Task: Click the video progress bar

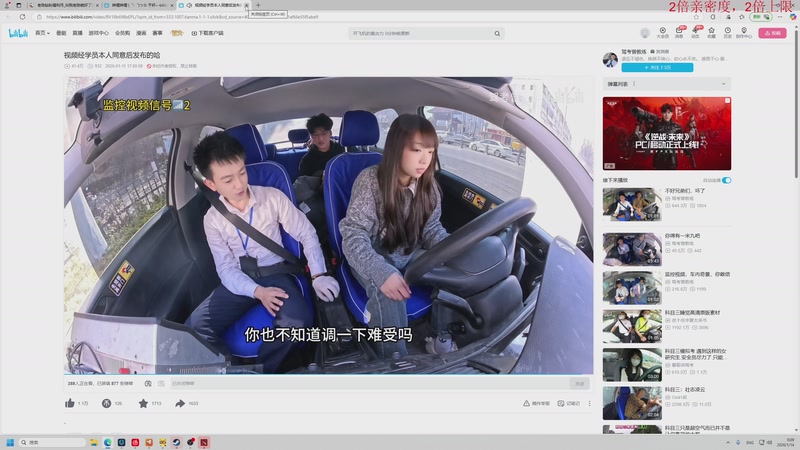Action: [329, 374]
